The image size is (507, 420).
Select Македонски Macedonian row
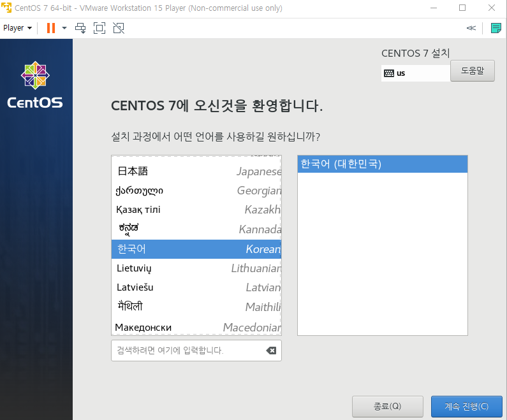pos(196,327)
